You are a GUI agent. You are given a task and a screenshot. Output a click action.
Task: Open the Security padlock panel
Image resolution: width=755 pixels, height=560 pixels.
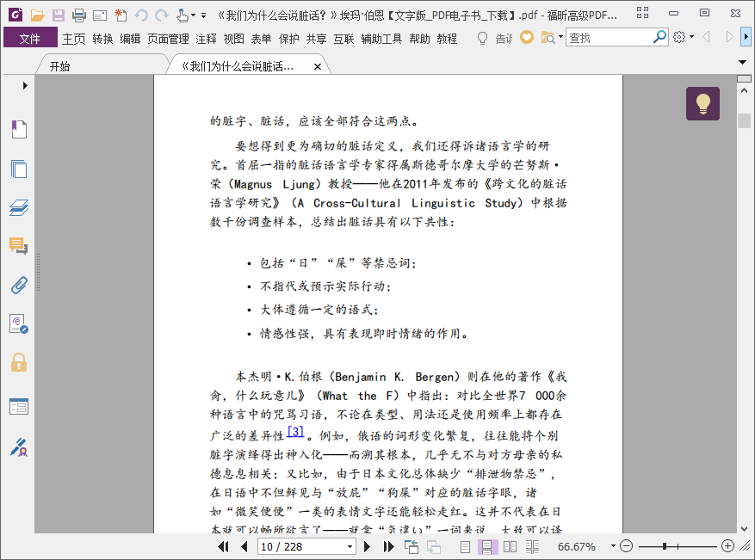coord(19,362)
